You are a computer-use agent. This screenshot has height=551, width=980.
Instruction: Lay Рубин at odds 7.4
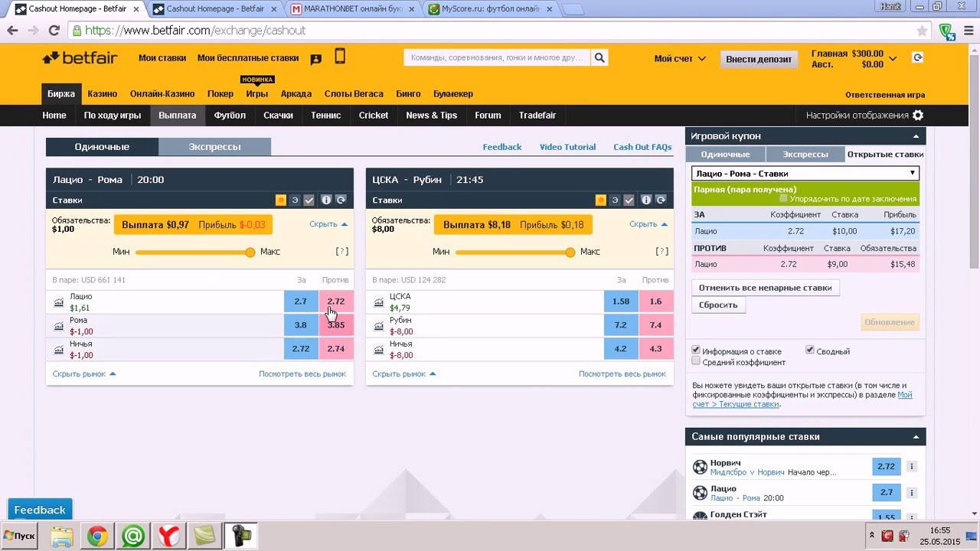(656, 325)
